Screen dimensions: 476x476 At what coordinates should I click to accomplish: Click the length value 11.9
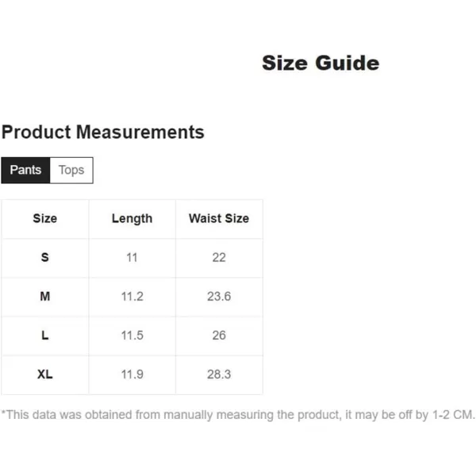pyautogui.click(x=132, y=374)
